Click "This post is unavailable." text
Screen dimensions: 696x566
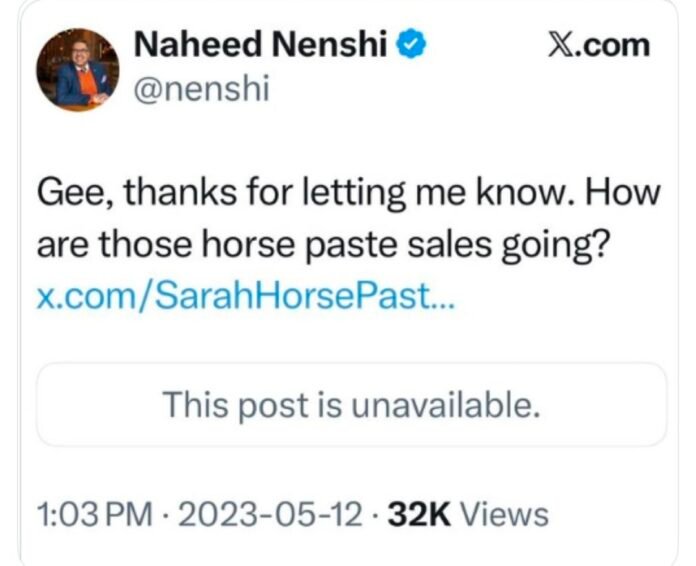coord(351,405)
